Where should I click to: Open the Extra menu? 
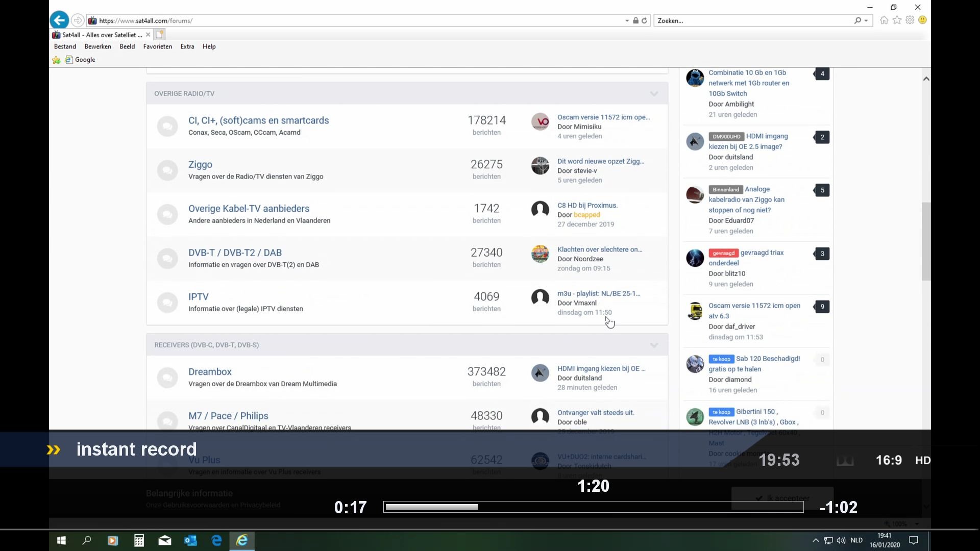tap(187, 46)
